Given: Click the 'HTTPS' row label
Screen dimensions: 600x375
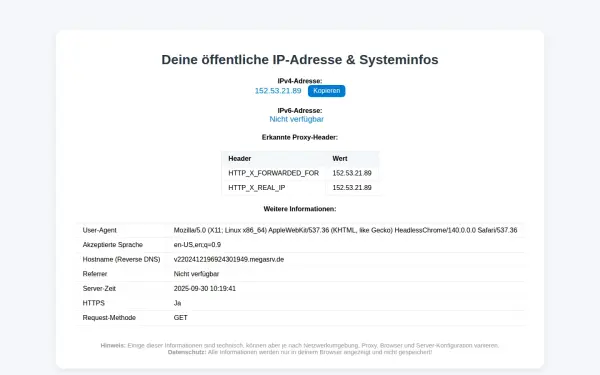Looking at the screenshot, I should tap(93, 303).
